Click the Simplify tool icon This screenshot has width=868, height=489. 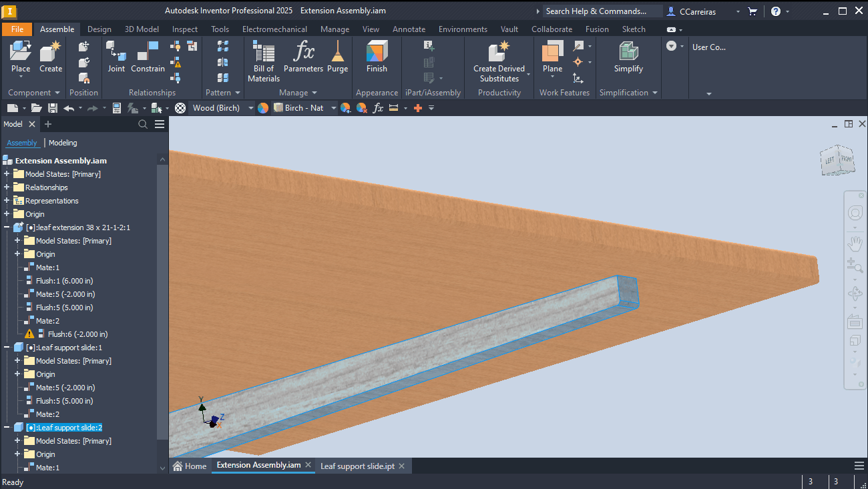click(x=628, y=52)
